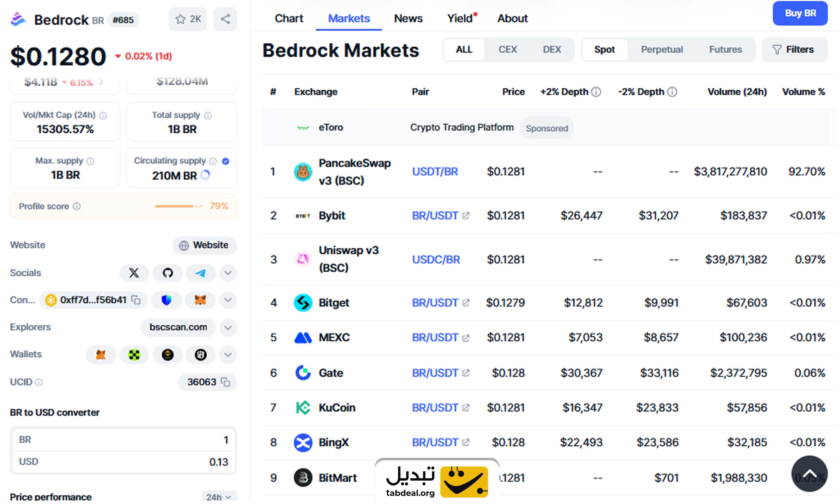
Task: Click info icon beside Total supply
Action: pos(208,116)
